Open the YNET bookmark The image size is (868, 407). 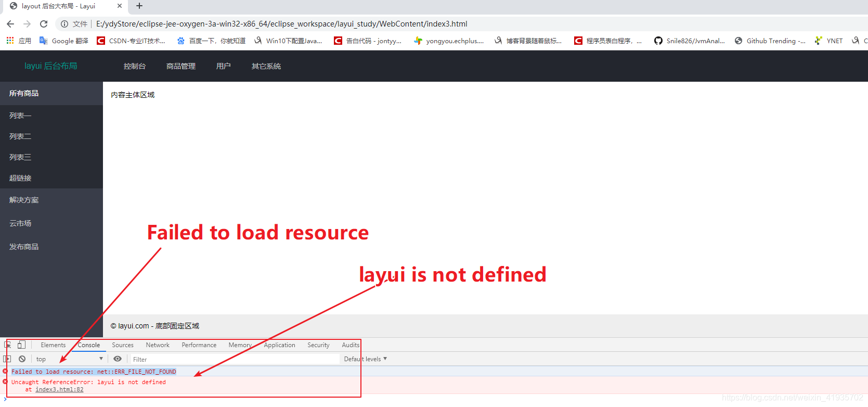click(828, 41)
